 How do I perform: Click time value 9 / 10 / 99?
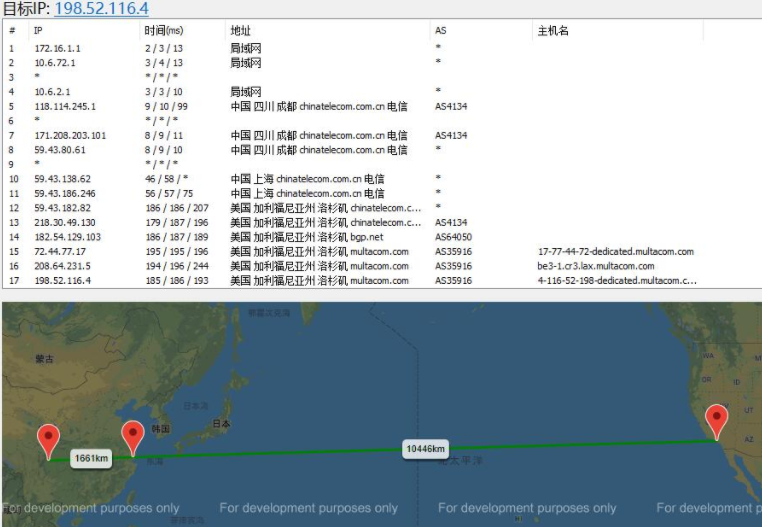click(166, 106)
